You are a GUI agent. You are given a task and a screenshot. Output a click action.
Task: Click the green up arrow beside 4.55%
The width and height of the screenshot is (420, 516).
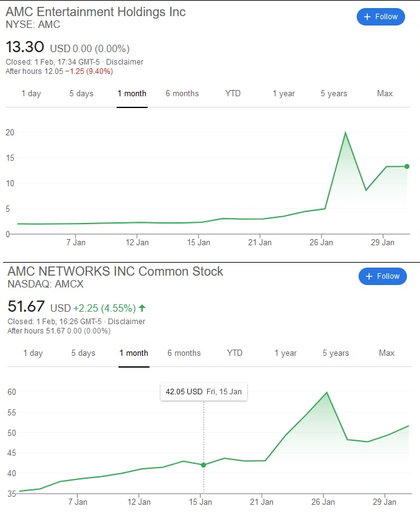click(142, 308)
